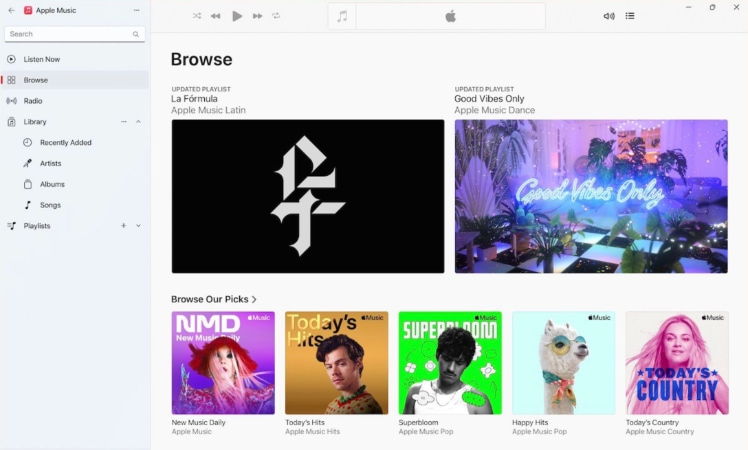Toggle repeat mode in the playback bar
Viewport: 748px width, 450px height.
coord(276,16)
